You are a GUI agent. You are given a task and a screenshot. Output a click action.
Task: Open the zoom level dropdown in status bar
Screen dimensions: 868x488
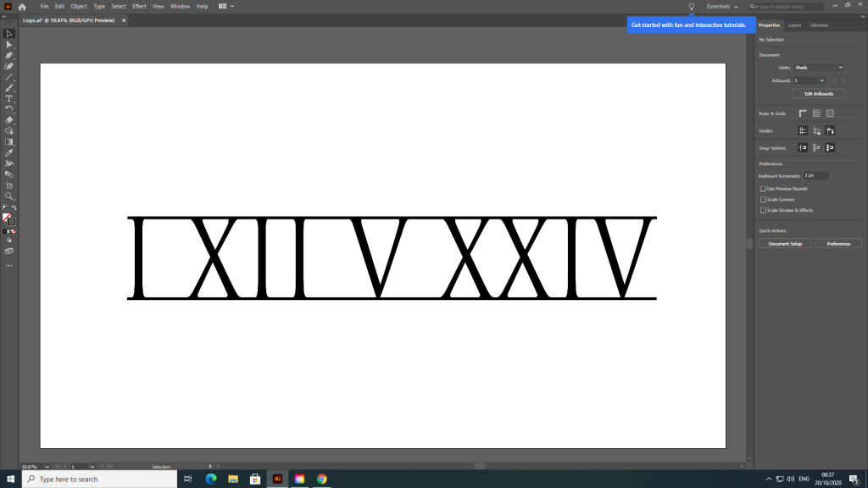click(47, 466)
